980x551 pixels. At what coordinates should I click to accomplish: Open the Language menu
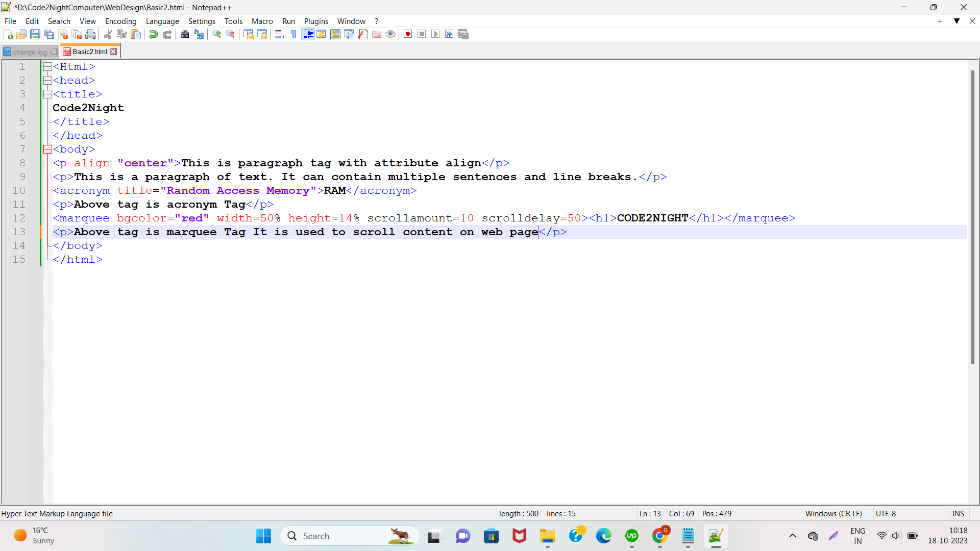[x=162, y=21]
